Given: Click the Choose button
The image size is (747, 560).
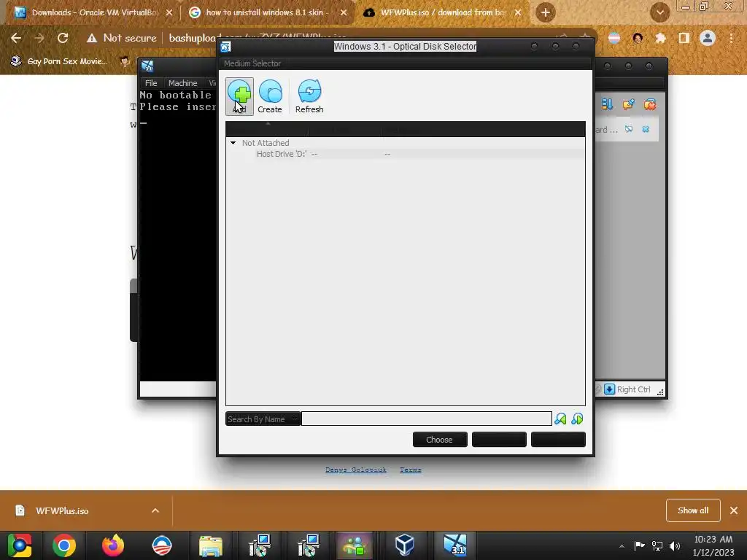Looking at the screenshot, I should 439,440.
